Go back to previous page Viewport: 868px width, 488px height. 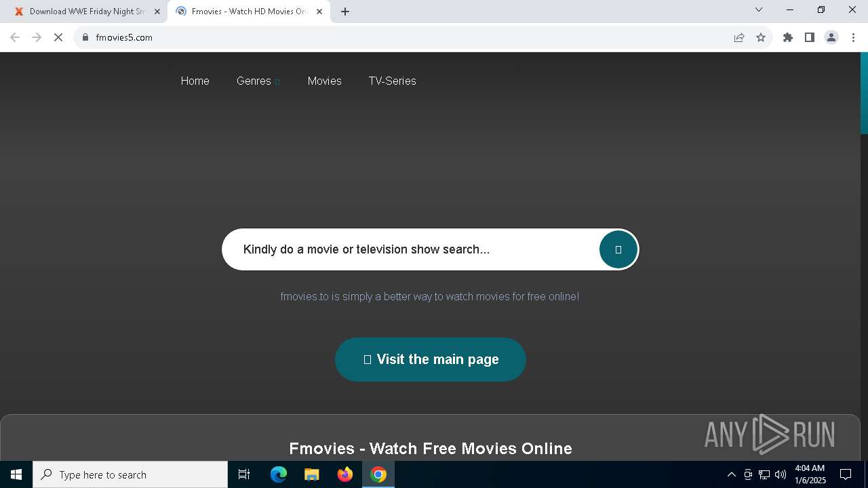15,37
